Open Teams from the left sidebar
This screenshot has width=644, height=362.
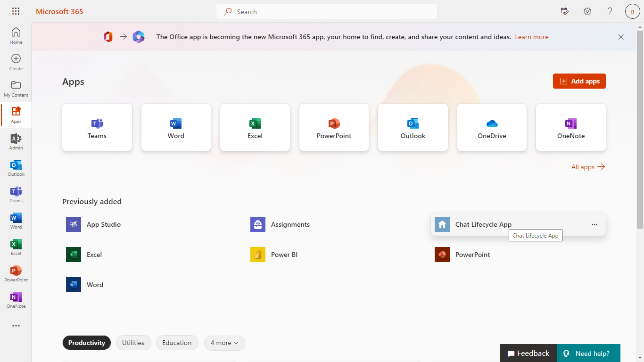pyautogui.click(x=16, y=194)
